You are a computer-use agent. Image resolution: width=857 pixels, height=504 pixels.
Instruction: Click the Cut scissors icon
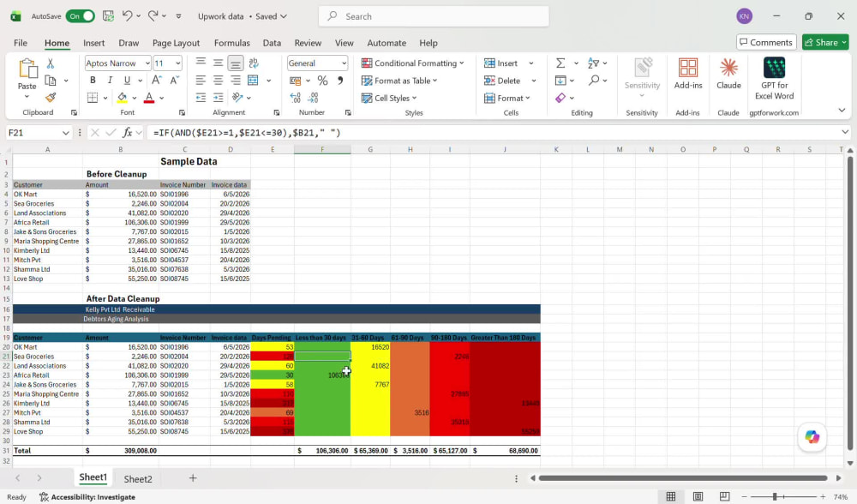[x=51, y=63]
